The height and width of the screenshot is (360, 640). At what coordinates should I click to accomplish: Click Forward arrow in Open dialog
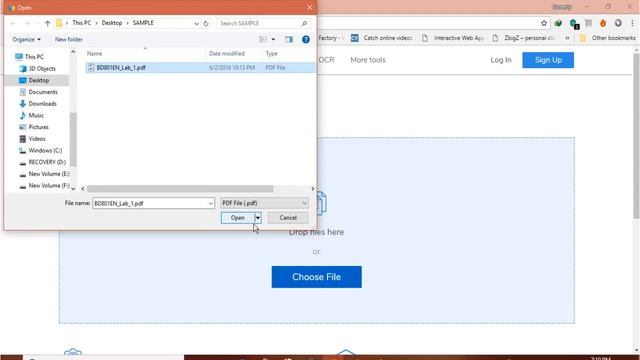coord(27,23)
